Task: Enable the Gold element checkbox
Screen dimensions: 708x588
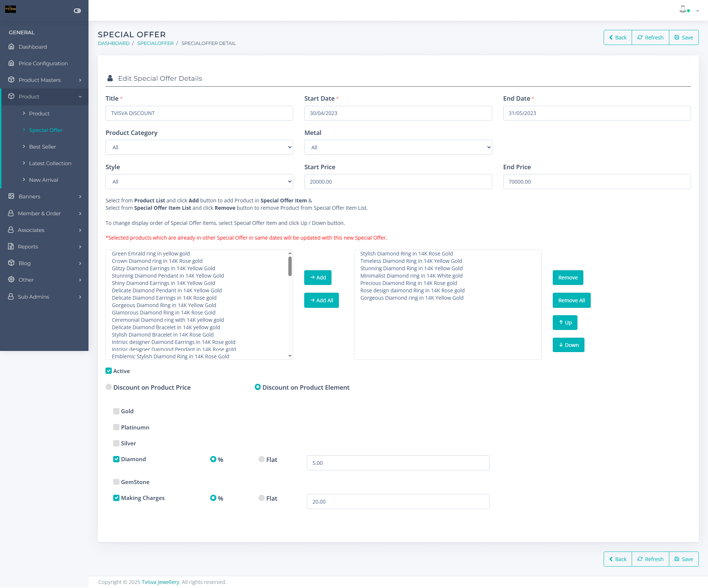Action: 117,411
